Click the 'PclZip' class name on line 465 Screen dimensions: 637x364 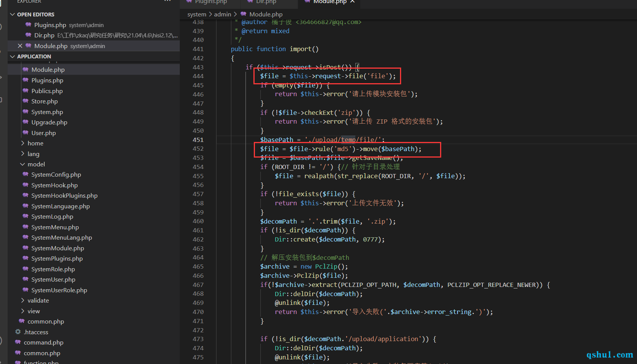click(x=326, y=267)
